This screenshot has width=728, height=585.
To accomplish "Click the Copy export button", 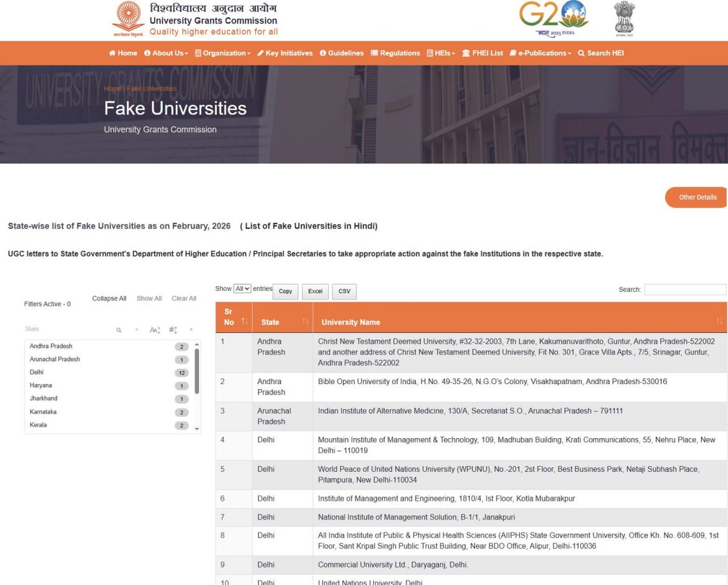I will click(285, 292).
